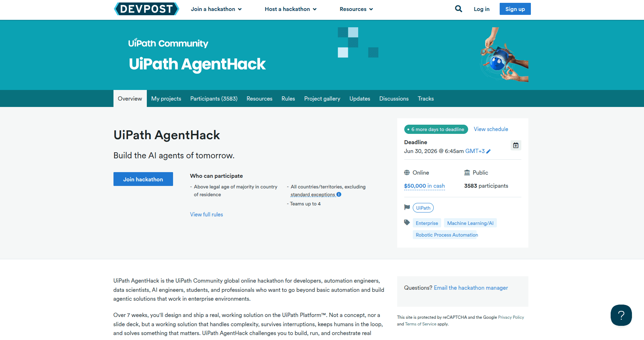
Task: Open the $50,000 in cash prizes link
Action: pos(424,186)
